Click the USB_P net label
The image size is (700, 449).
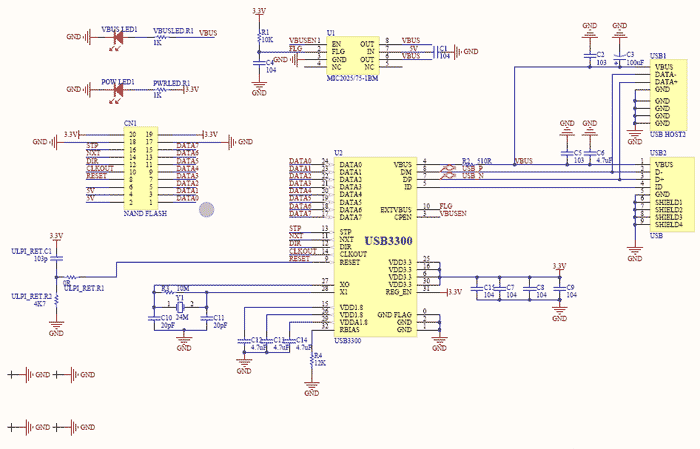(x=473, y=168)
